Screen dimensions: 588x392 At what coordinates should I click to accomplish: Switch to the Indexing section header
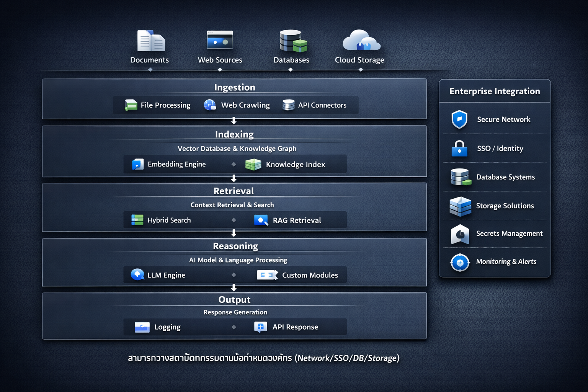tap(234, 134)
